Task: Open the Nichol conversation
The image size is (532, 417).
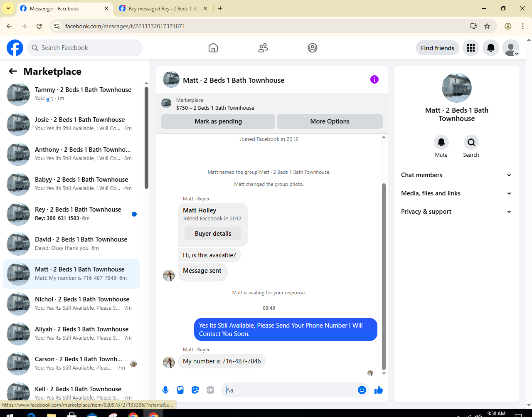Action: point(71,303)
